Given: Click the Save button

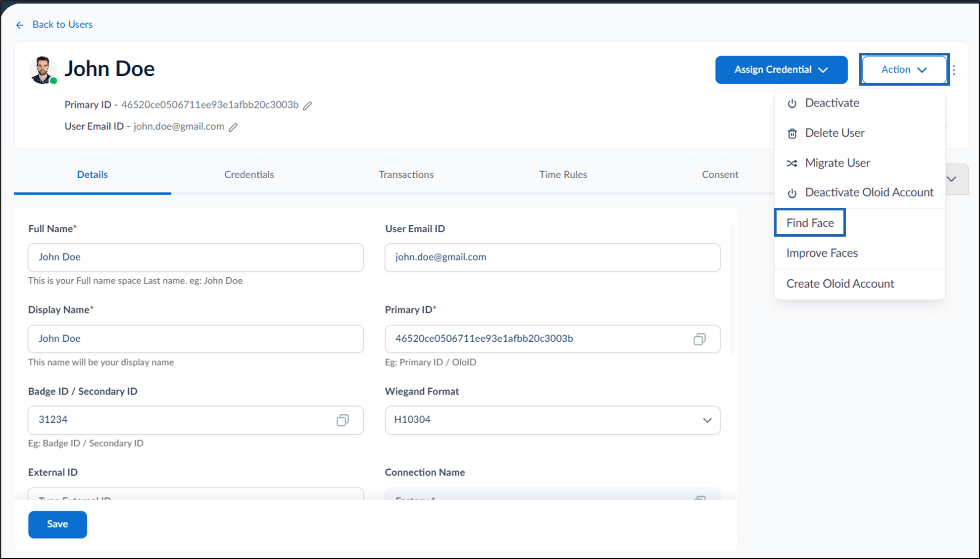Looking at the screenshot, I should point(57,524).
